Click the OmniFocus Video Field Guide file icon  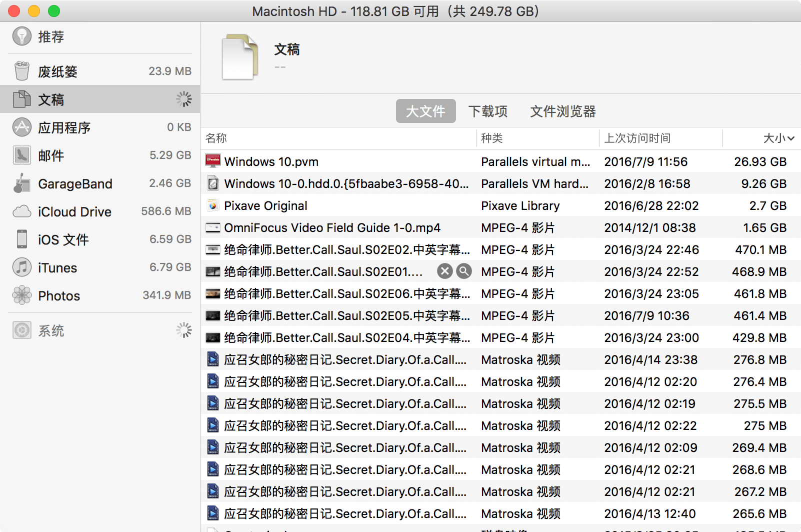point(213,227)
